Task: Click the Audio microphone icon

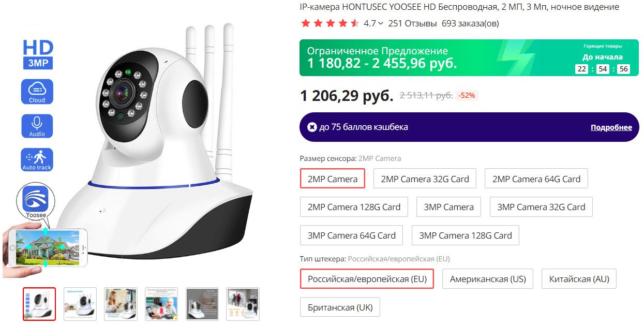Action: click(x=37, y=126)
